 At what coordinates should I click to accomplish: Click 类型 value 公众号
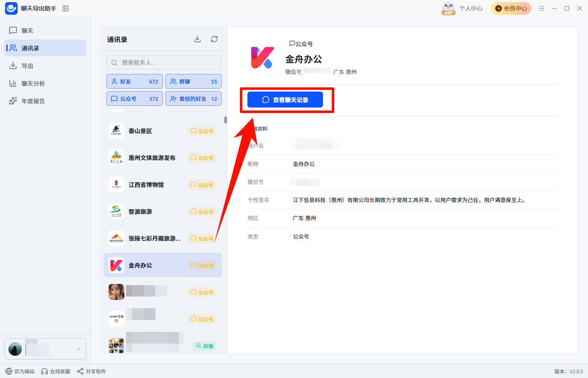(x=301, y=236)
